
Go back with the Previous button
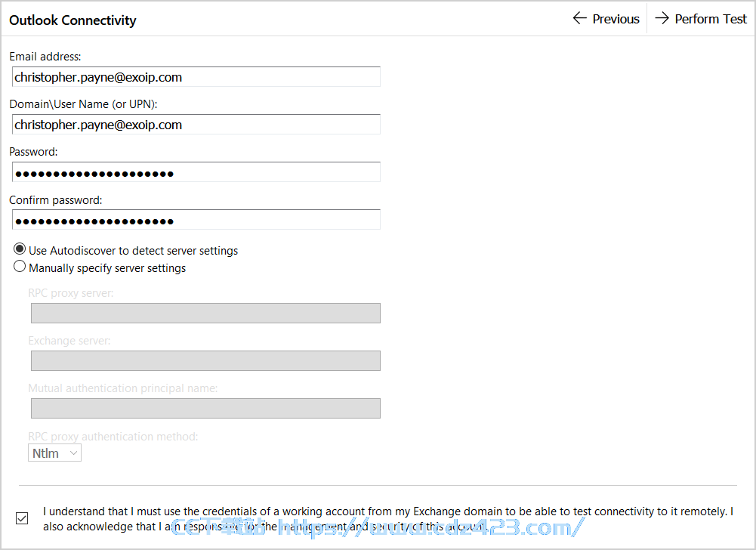pyautogui.click(x=606, y=19)
